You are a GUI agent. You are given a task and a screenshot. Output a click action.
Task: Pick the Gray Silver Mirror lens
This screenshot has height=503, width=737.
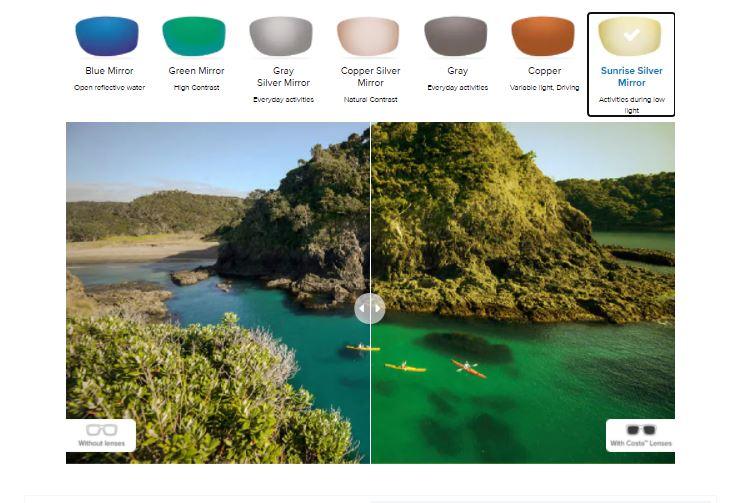pos(281,36)
